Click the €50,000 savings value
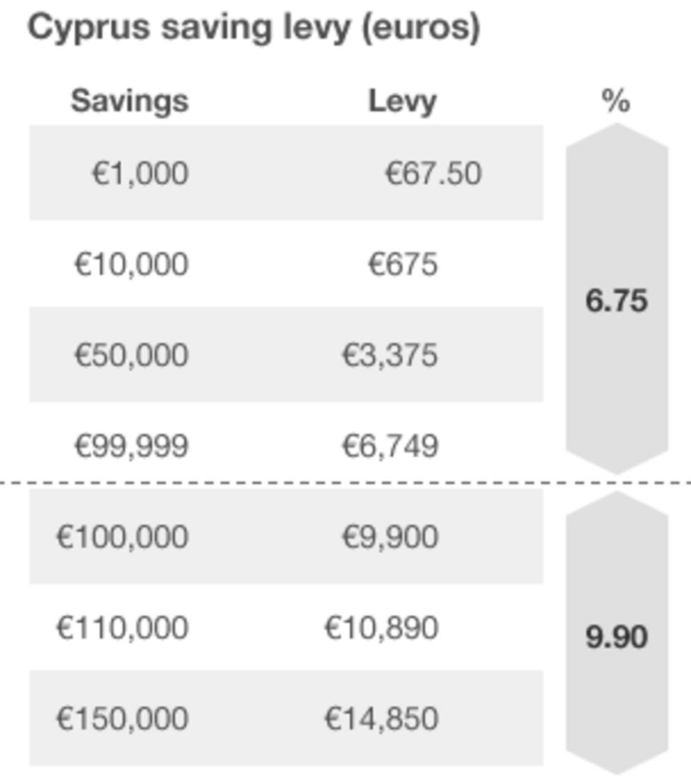 click(x=131, y=355)
